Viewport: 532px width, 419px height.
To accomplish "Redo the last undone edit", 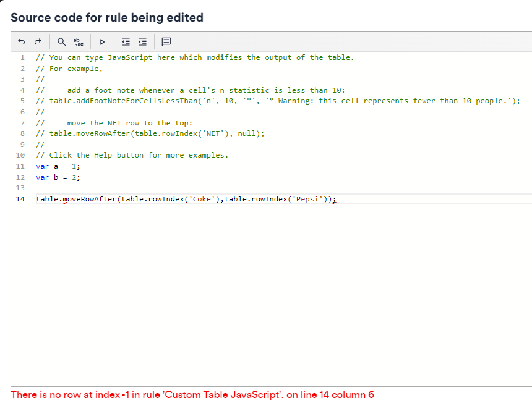I will 38,41.
